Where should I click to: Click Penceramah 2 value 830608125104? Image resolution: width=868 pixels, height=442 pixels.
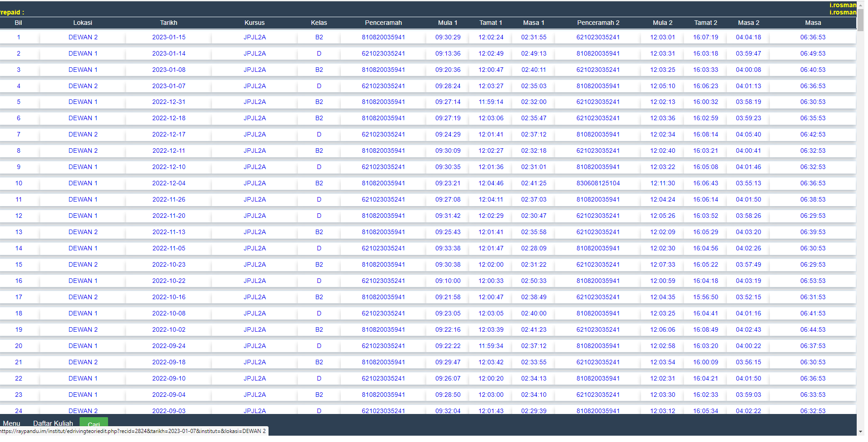(598, 183)
